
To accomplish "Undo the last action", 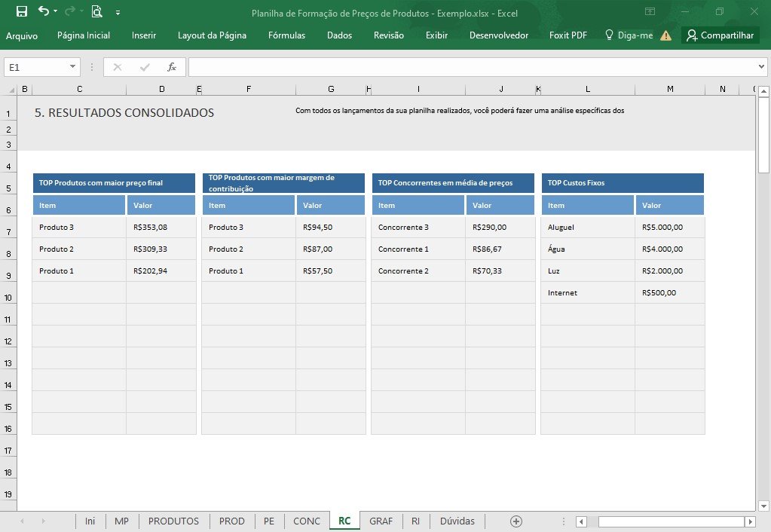I will pyautogui.click(x=44, y=11).
